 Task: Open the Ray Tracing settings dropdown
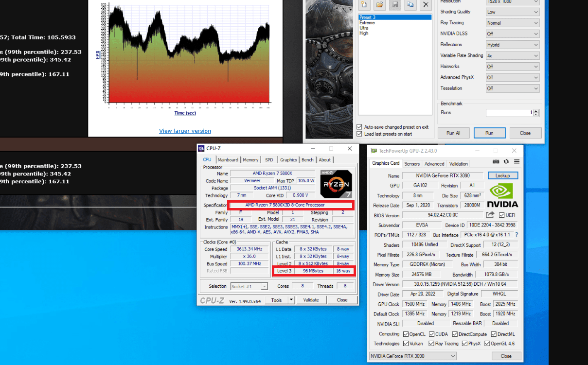coord(513,23)
